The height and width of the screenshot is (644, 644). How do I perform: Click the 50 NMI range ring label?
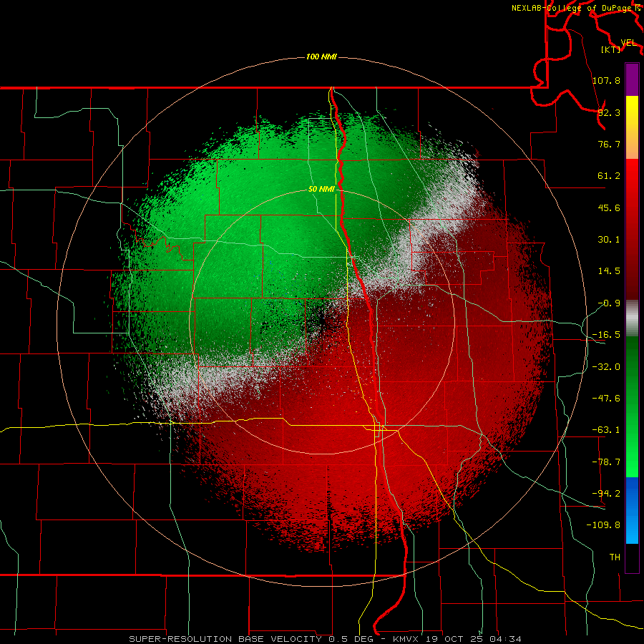point(321,189)
